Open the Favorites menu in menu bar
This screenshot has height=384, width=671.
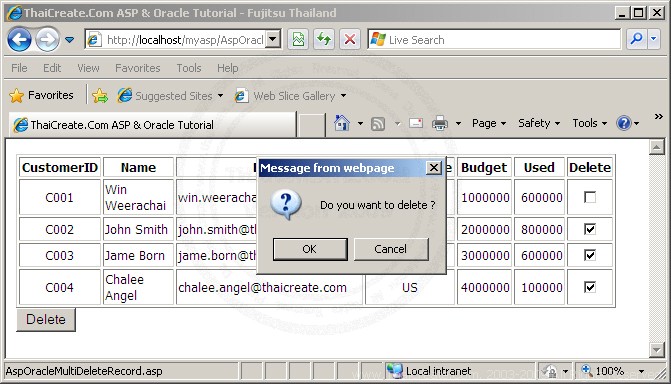pos(137,68)
